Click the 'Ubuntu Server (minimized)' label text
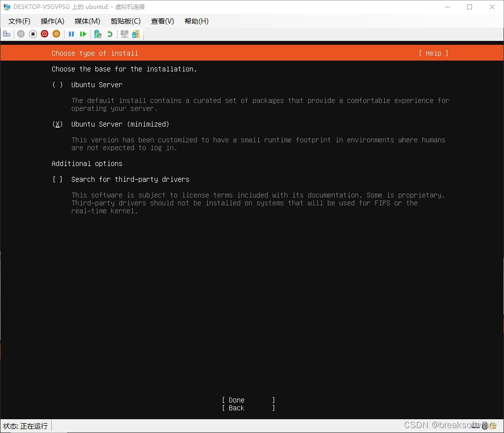504x433 pixels. pyautogui.click(x=120, y=124)
